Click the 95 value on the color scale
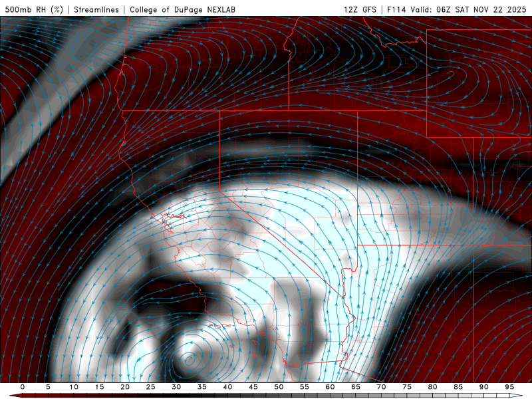The image size is (532, 399). tap(509, 387)
